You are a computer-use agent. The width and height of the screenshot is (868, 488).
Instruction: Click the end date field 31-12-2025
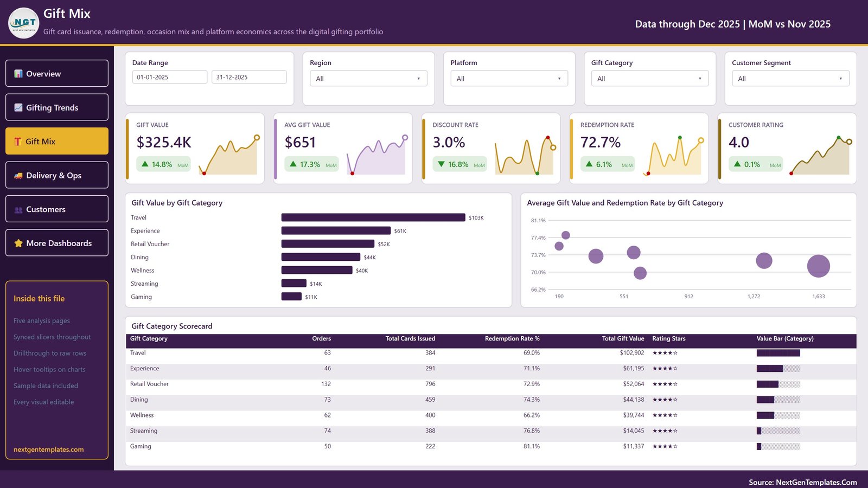[249, 77]
